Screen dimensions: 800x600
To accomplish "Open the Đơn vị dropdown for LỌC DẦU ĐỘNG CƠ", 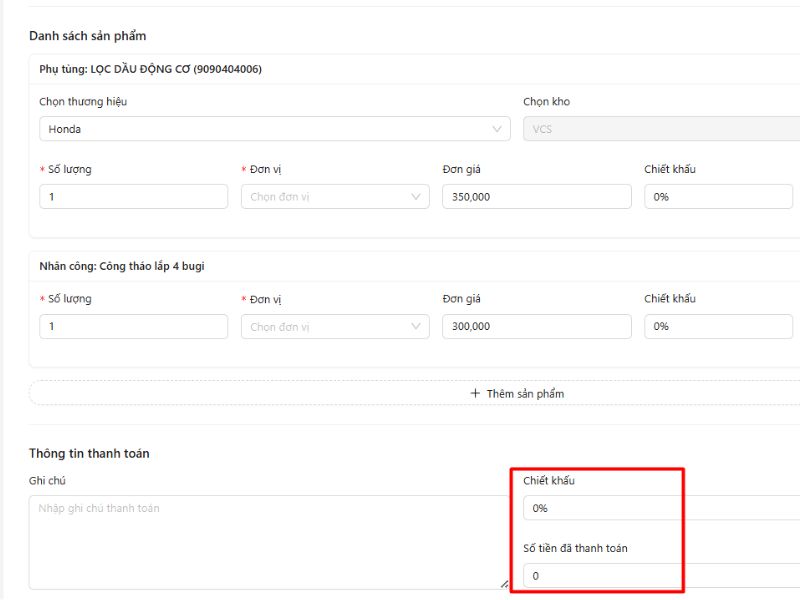I will click(x=325, y=197).
